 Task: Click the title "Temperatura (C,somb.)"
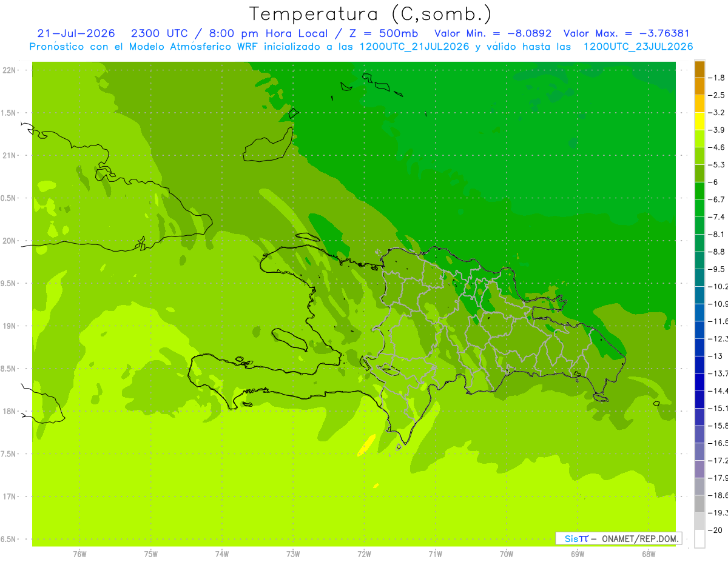[x=370, y=14]
